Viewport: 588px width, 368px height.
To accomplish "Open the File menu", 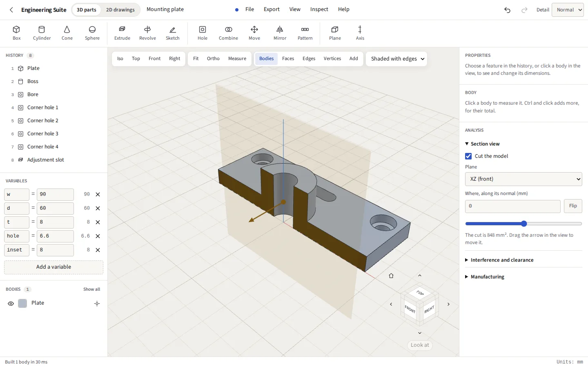I will coord(249,9).
